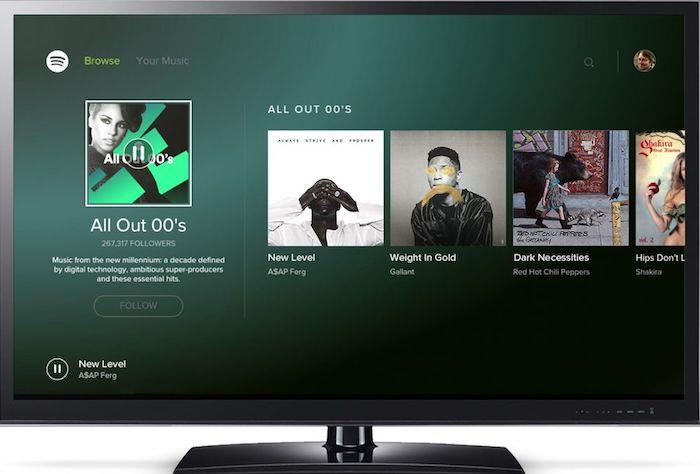Image resolution: width=700 pixels, height=474 pixels.
Task: Open the search magnifier icon
Action: (589, 62)
